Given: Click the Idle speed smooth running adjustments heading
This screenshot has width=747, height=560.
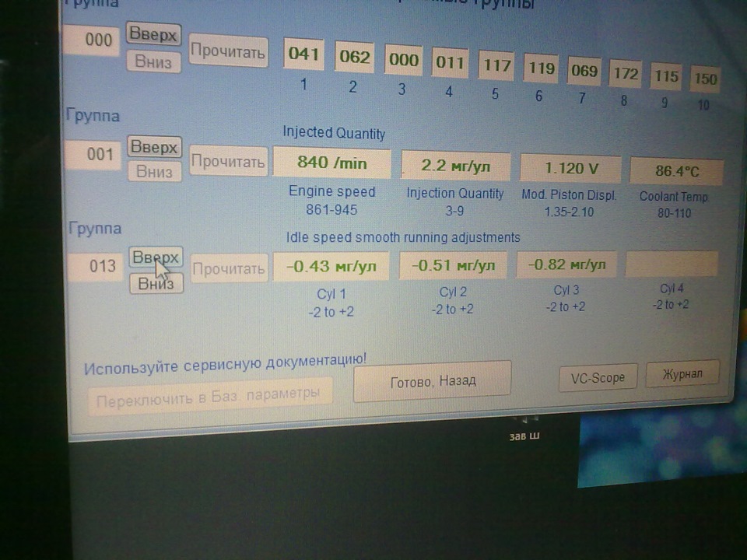Looking at the screenshot, I should click(403, 237).
